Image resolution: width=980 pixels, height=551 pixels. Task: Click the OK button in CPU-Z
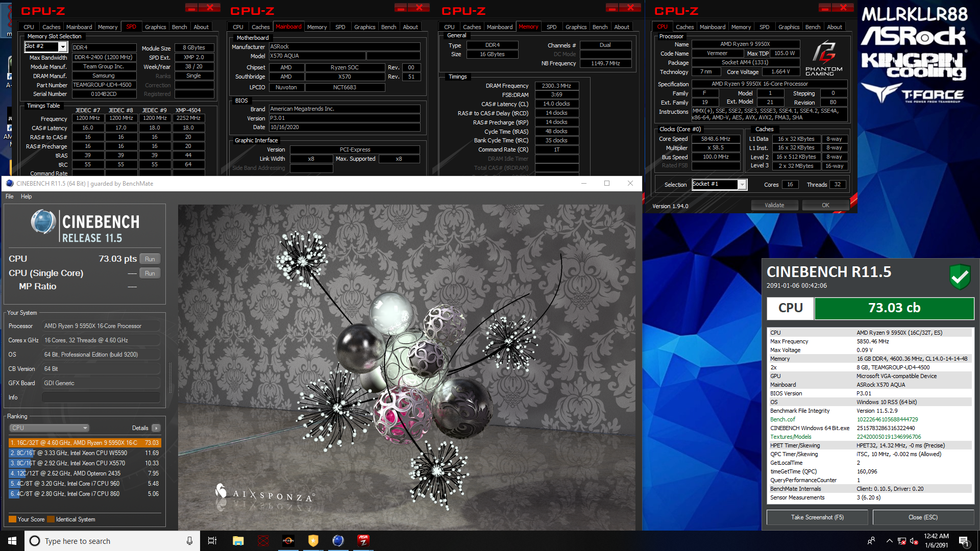(825, 205)
